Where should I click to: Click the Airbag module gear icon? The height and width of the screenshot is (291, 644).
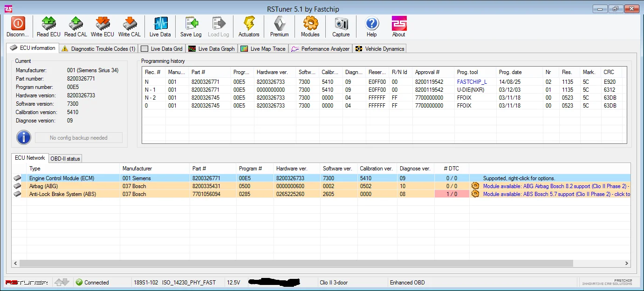pyautogui.click(x=475, y=186)
